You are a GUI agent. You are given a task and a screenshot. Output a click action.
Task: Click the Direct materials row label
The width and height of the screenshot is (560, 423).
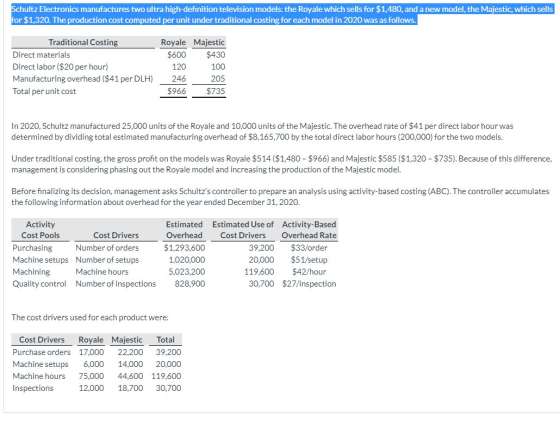tap(41, 55)
